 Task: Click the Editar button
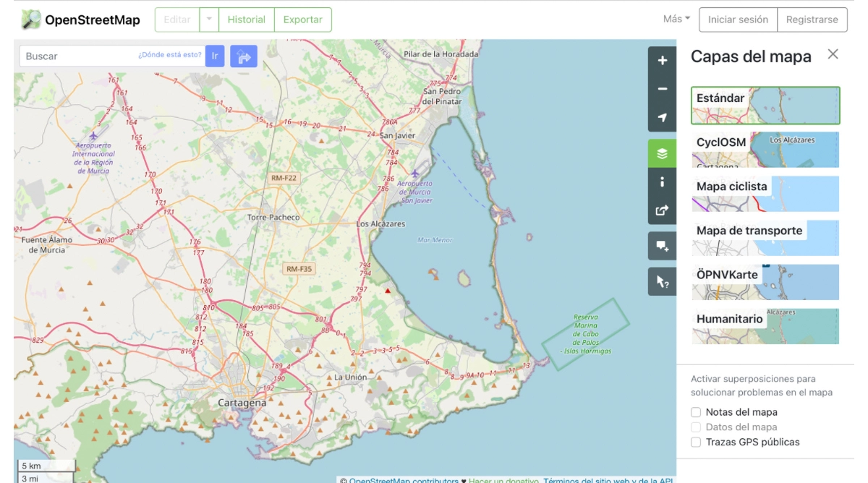point(177,20)
